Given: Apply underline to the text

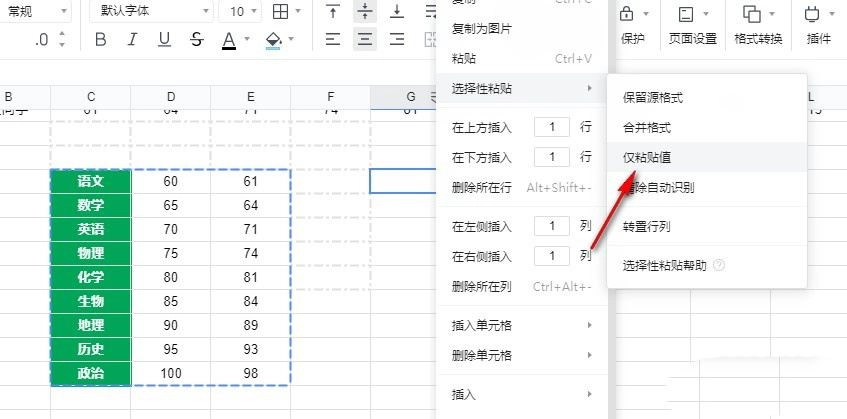Looking at the screenshot, I should 165,40.
